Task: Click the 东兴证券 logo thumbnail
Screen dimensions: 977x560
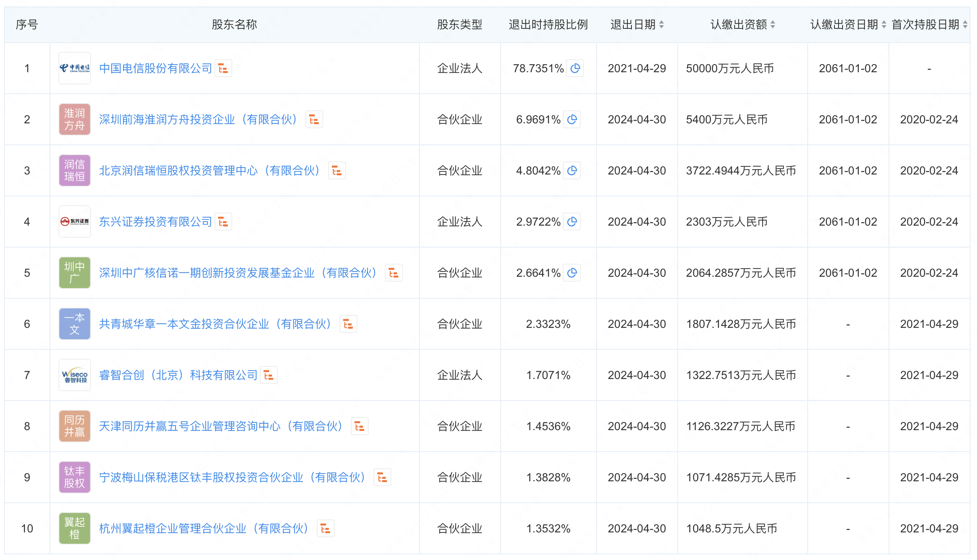Action: 75,222
